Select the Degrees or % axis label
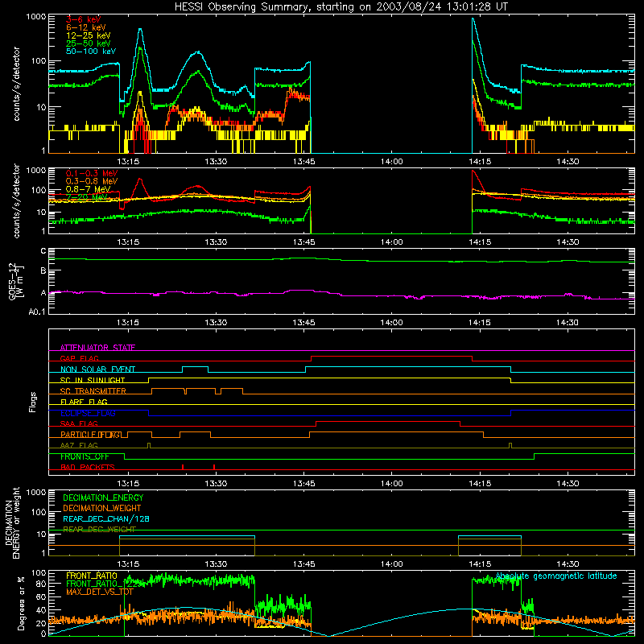The image size is (644, 644). pos(21,604)
